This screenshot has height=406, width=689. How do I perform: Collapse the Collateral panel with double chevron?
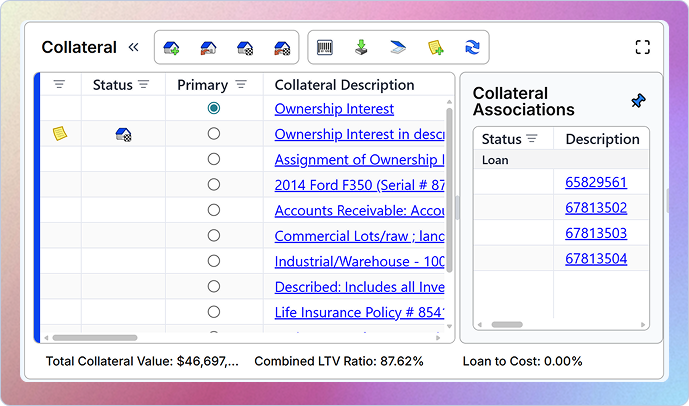(x=133, y=47)
